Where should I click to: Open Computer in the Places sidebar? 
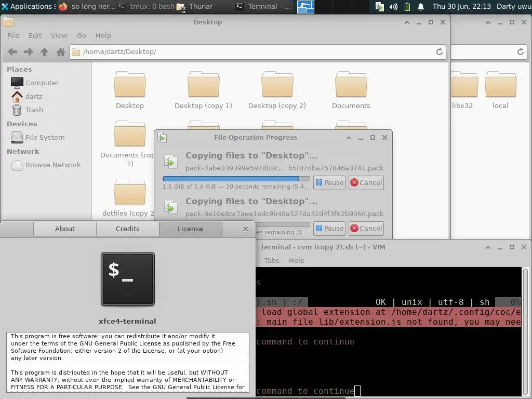coord(35,83)
